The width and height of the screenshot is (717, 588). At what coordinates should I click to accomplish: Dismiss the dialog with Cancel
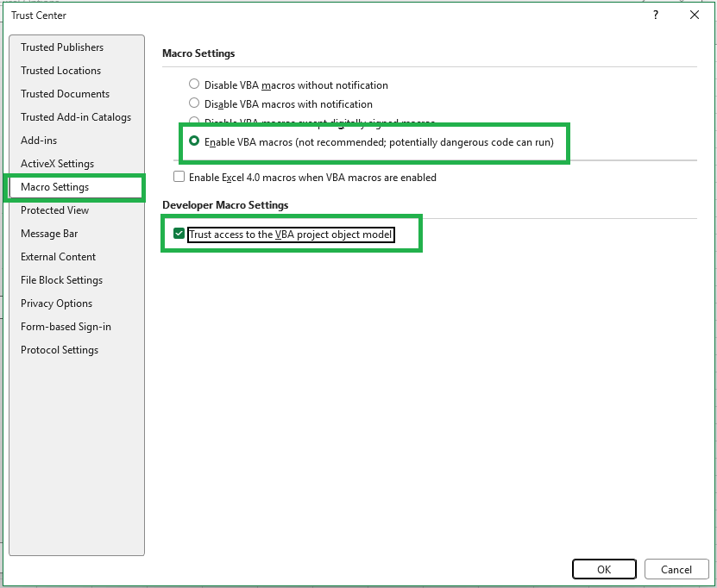pos(676,569)
